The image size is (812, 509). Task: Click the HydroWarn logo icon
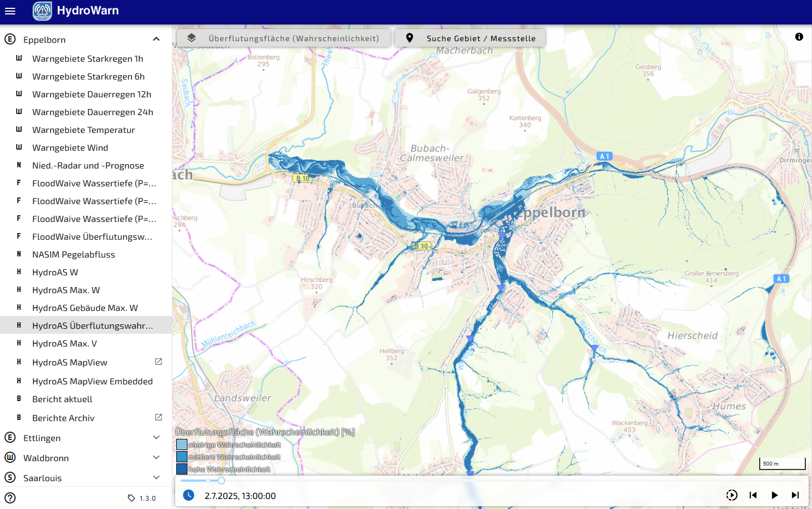click(42, 11)
